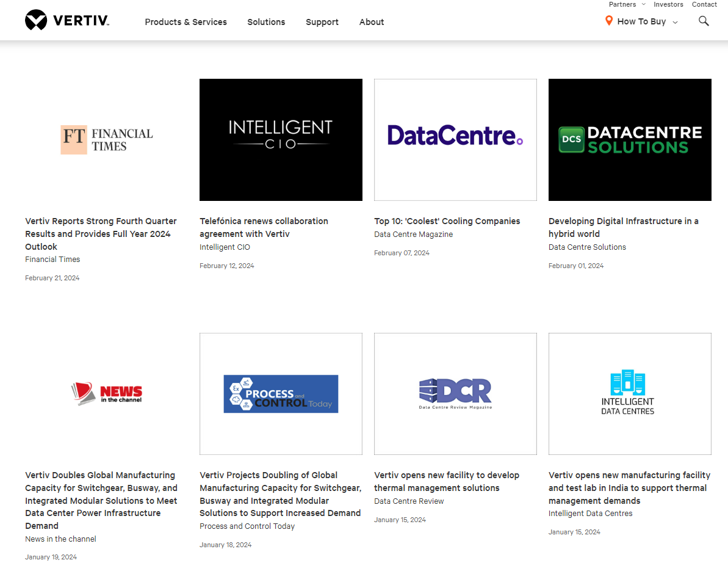Click the date 'January 18, 2024'

pyautogui.click(x=225, y=545)
